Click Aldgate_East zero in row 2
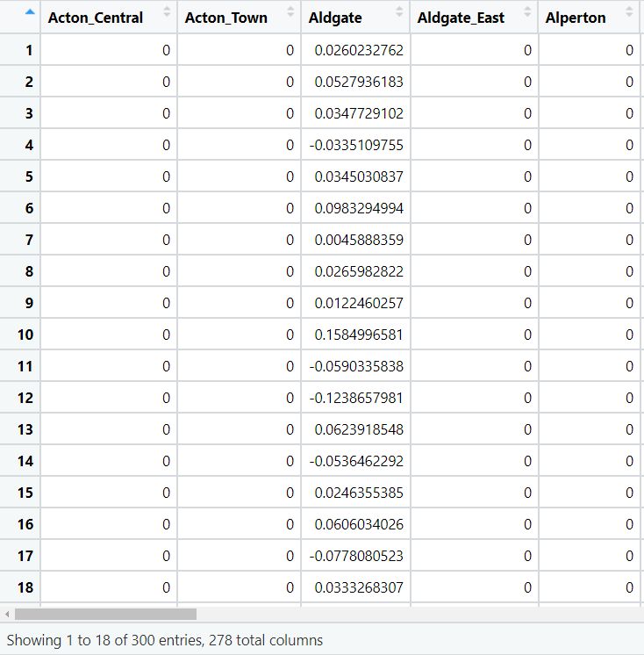The image size is (644, 655). point(527,82)
